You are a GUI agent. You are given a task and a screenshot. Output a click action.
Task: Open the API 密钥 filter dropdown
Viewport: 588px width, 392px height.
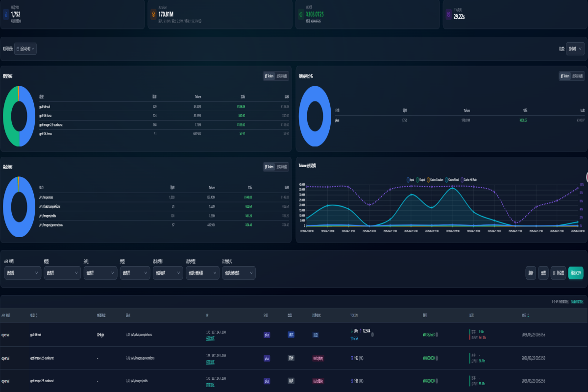point(23,273)
